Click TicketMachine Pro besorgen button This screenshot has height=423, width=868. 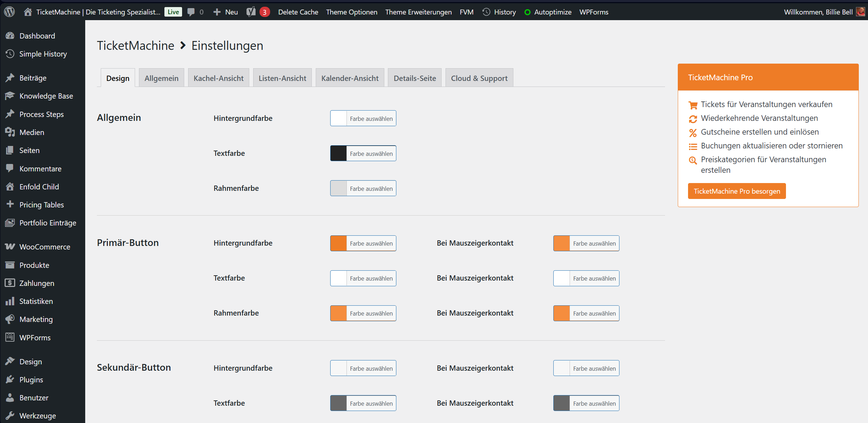click(x=737, y=191)
